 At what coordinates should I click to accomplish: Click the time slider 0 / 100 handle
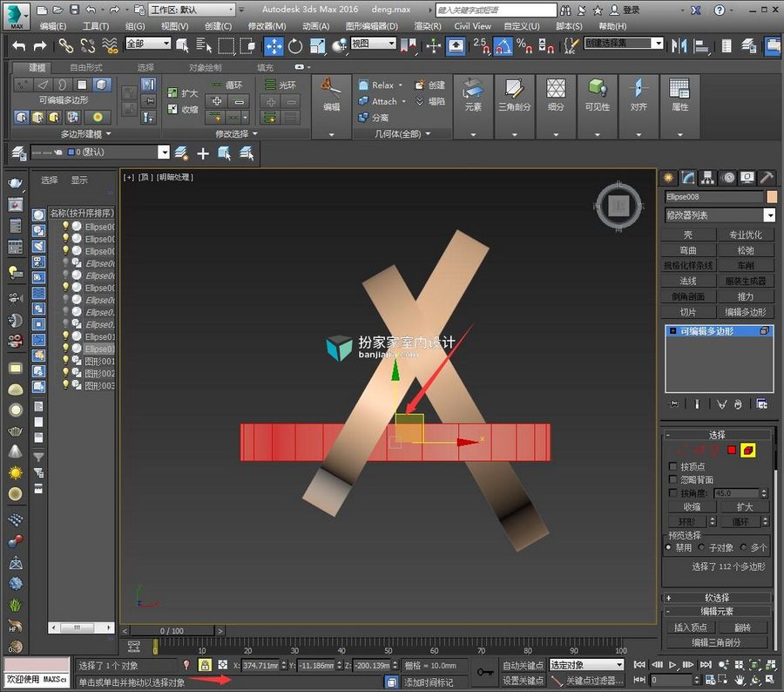(172, 630)
